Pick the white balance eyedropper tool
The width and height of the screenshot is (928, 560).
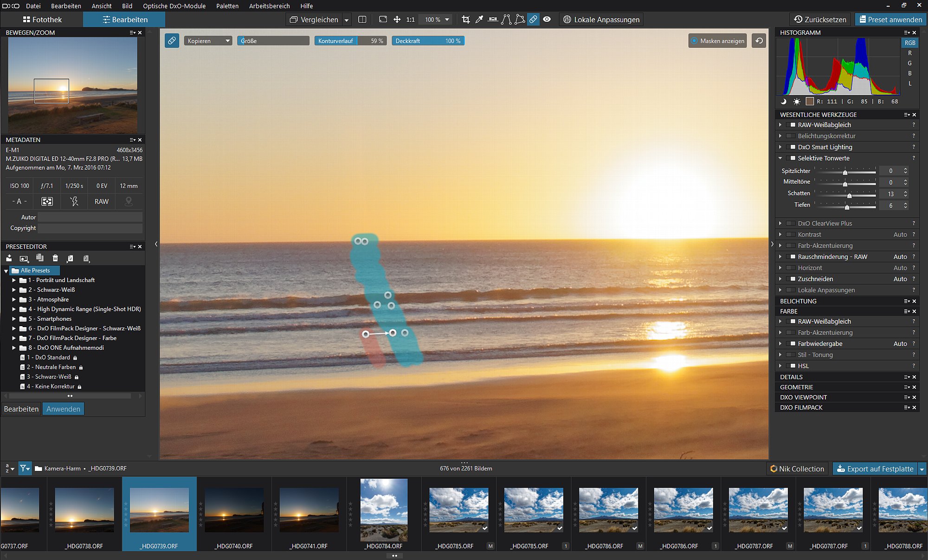pos(479,19)
